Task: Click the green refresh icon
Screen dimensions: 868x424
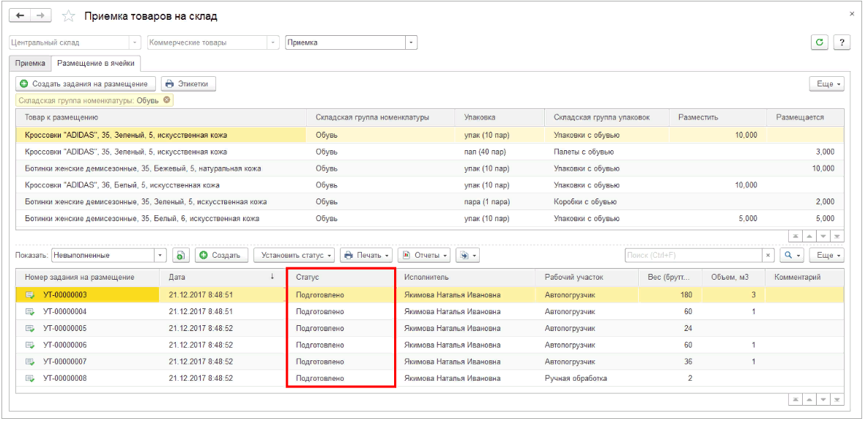Action: pos(820,42)
